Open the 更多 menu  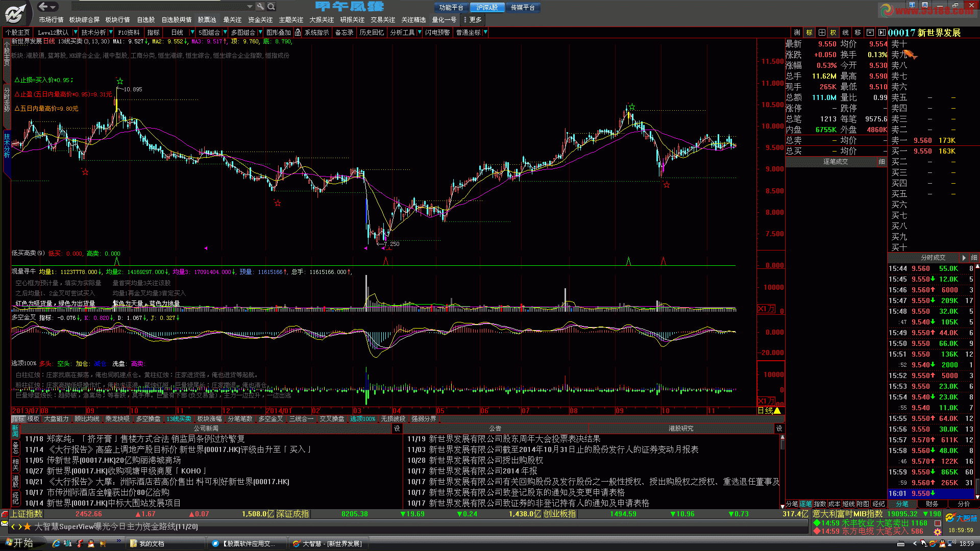473,19
